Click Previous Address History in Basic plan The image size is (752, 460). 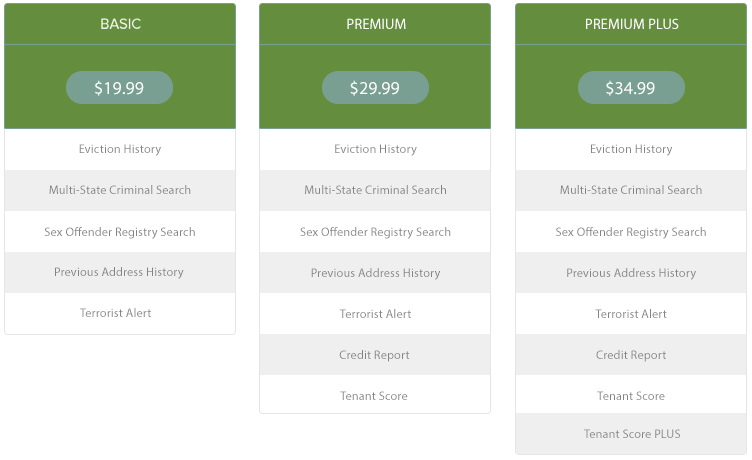tap(120, 272)
